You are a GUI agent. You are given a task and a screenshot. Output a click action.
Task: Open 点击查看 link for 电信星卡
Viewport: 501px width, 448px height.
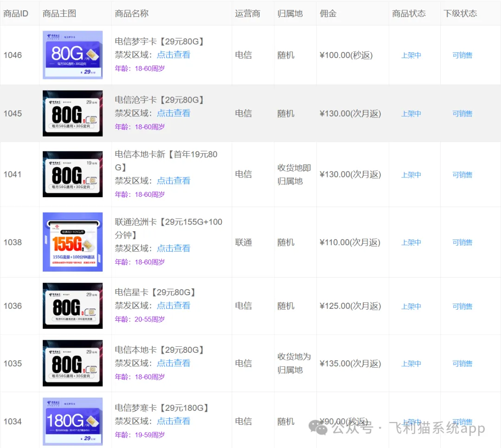tap(173, 305)
